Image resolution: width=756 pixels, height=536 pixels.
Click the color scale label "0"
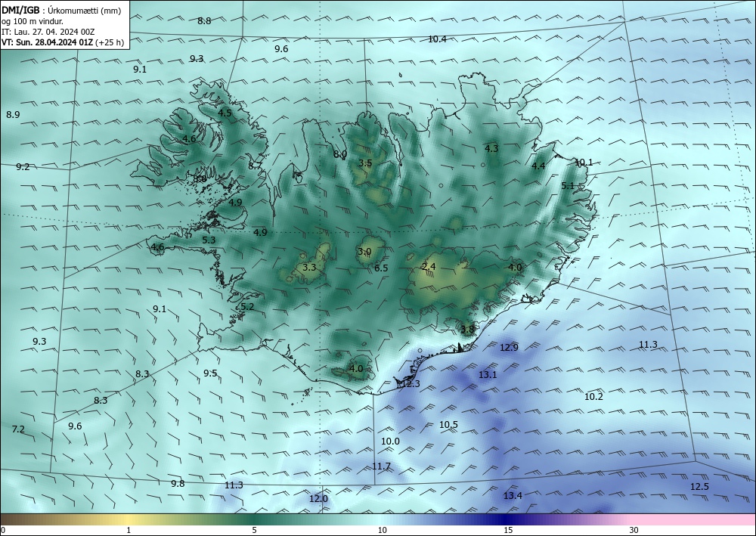[3, 530]
